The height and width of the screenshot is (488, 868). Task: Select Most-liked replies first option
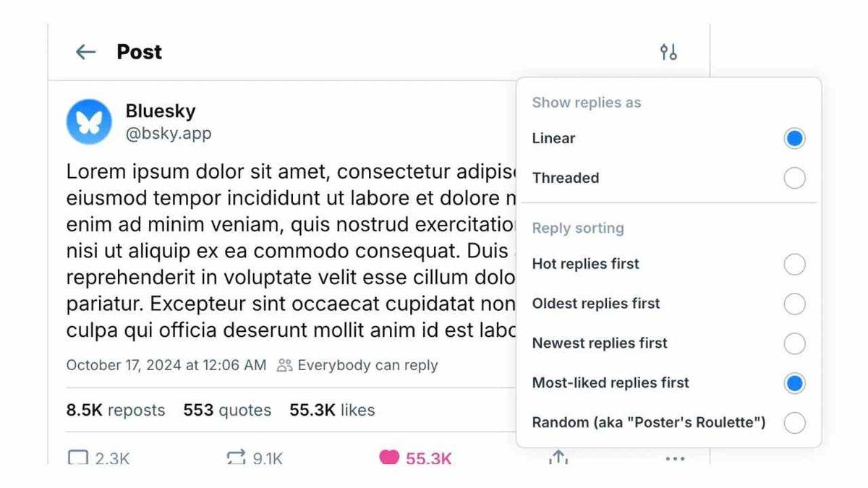pyautogui.click(x=794, y=383)
